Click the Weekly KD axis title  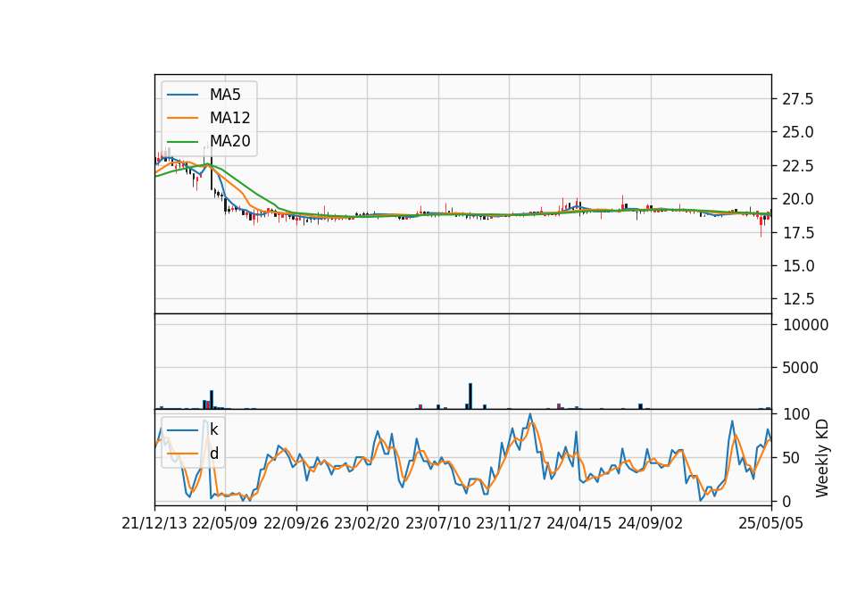point(822,458)
